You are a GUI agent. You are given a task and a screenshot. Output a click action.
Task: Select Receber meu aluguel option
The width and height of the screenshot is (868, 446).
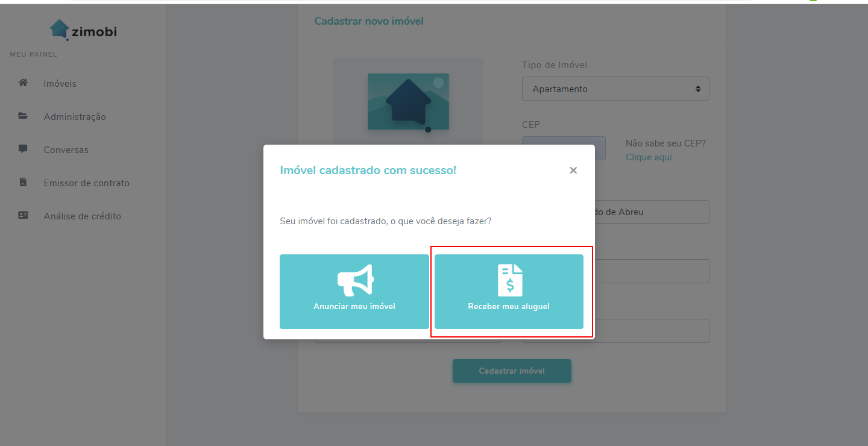pyautogui.click(x=509, y=292)
